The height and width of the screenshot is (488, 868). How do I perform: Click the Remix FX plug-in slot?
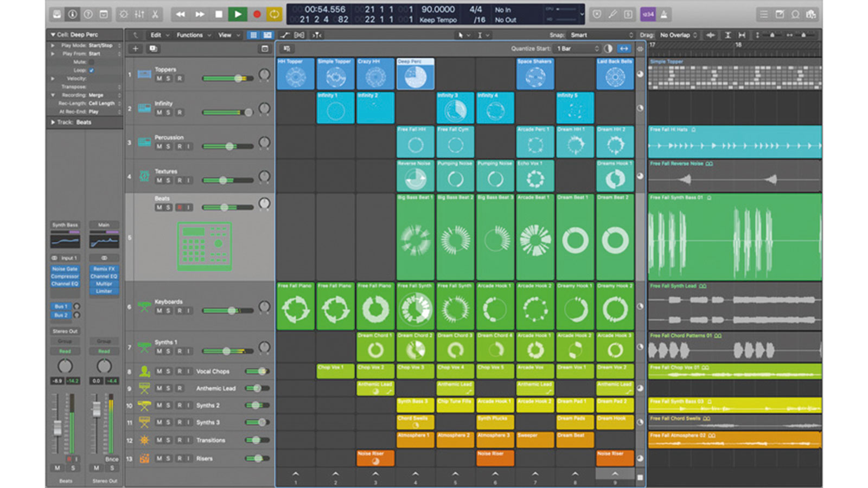pyautogui.click(x=104, y=269)
